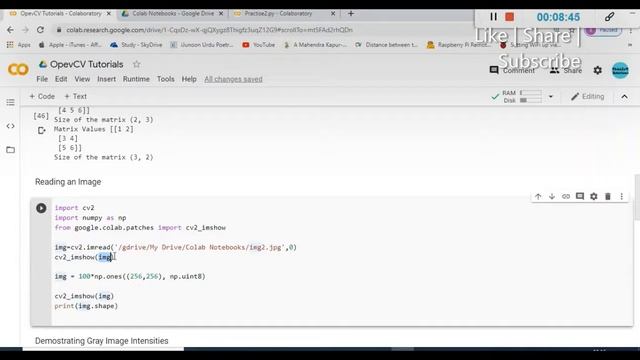Image resolution: width=640 pixels, height=360 pixels.
Task: Collapse the header with chevron up
Action: tap(624, 97)
